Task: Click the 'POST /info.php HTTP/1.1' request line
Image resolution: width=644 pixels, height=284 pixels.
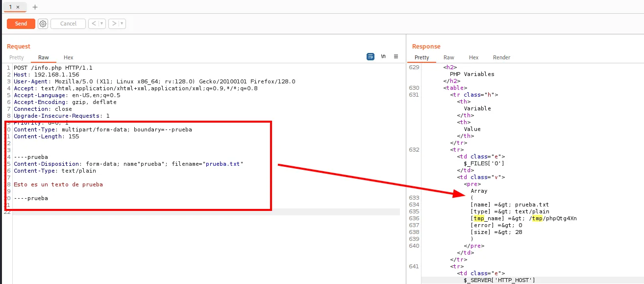Action: [53, 68]
